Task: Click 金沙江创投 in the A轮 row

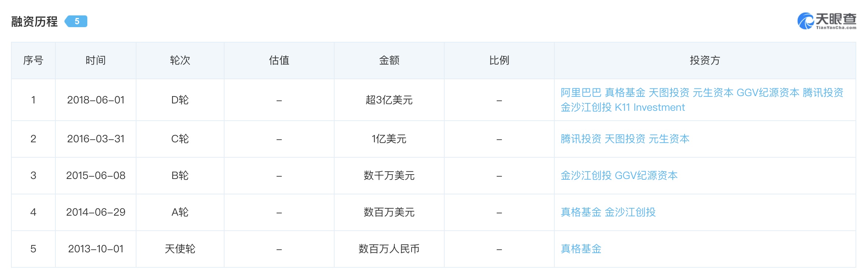Action: [x=630, y=212]
